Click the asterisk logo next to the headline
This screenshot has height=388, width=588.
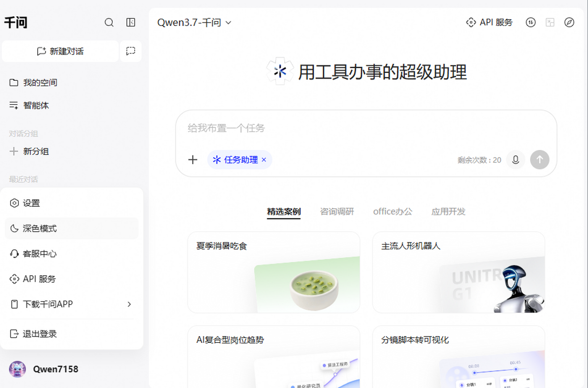tap(280, 72)
